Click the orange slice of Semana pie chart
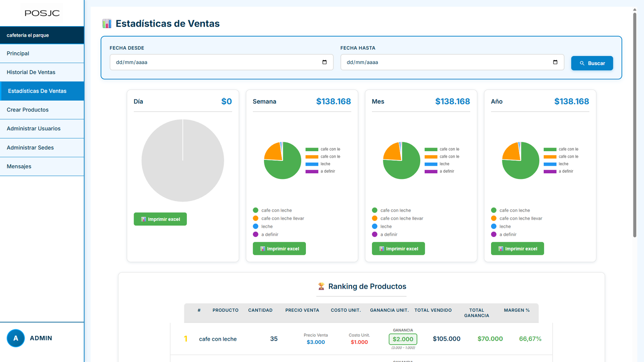This screenshot has height=362, width=644. pyautogui.click(x=274, y=152)
